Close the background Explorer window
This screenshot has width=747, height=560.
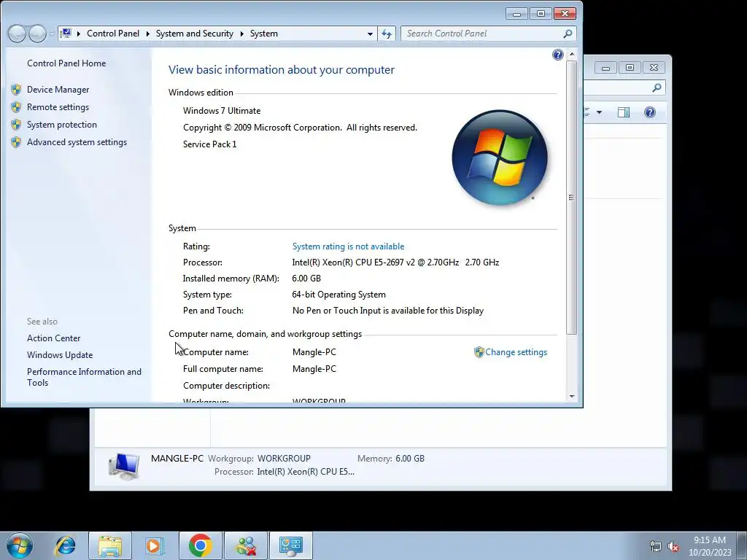654,68
